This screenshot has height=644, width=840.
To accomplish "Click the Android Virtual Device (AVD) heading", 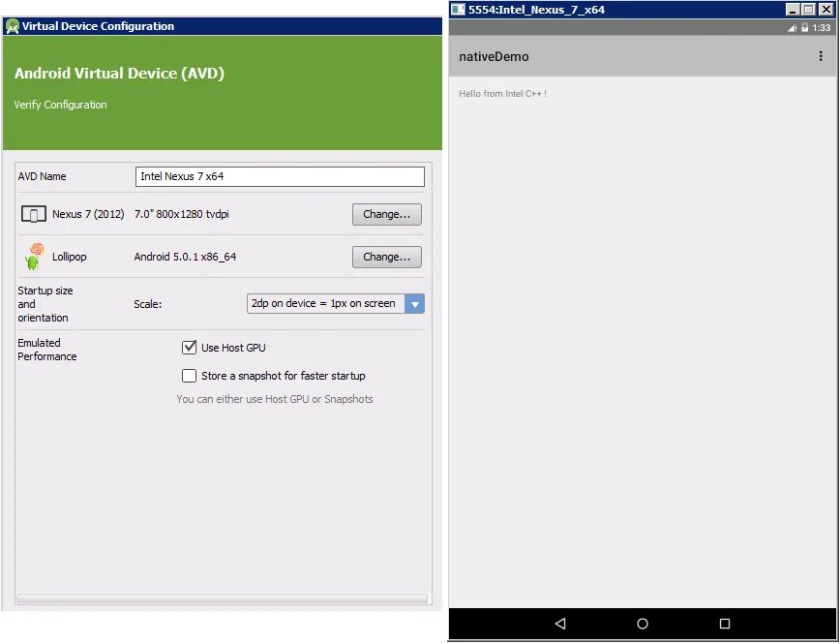I will click(119, 73).
